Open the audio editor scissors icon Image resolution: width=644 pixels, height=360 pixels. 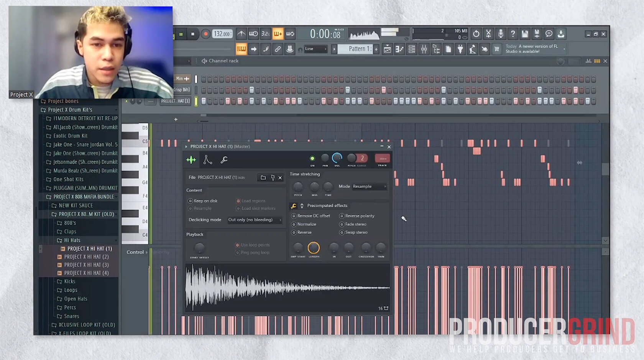pos(488,34)
